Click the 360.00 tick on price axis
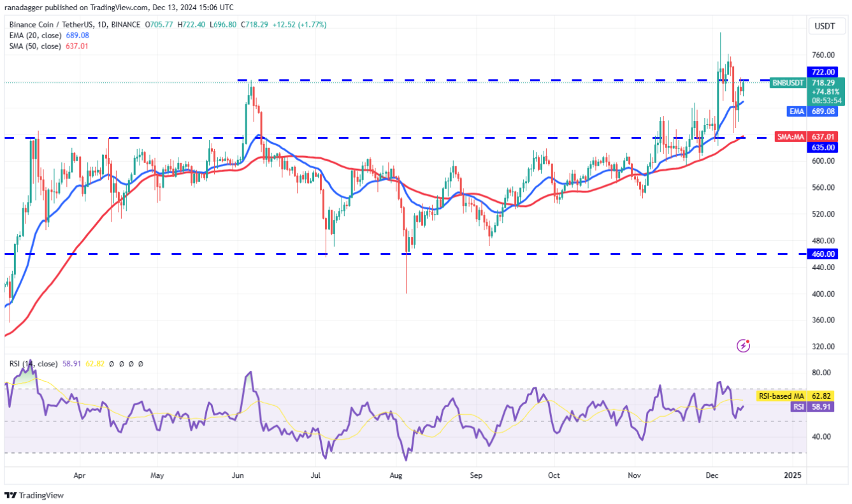The image size is (852, 504). coord(822,320)
